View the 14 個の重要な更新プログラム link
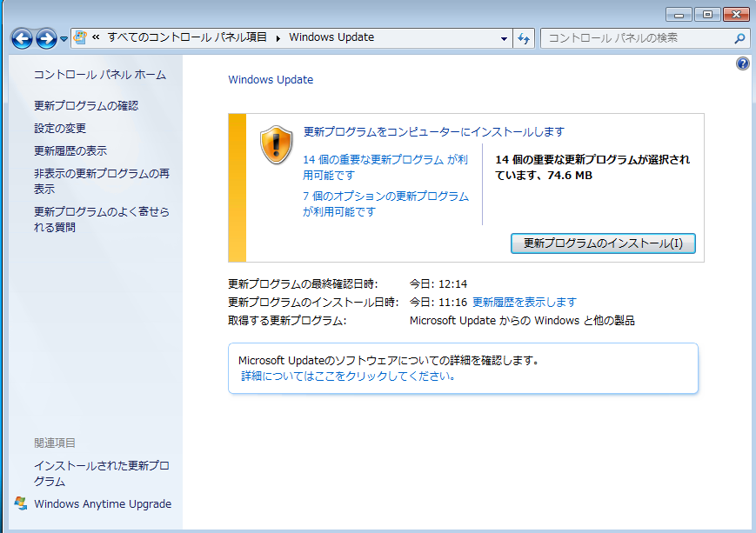This screenshot has width=756, height=533. click(385, 167)
